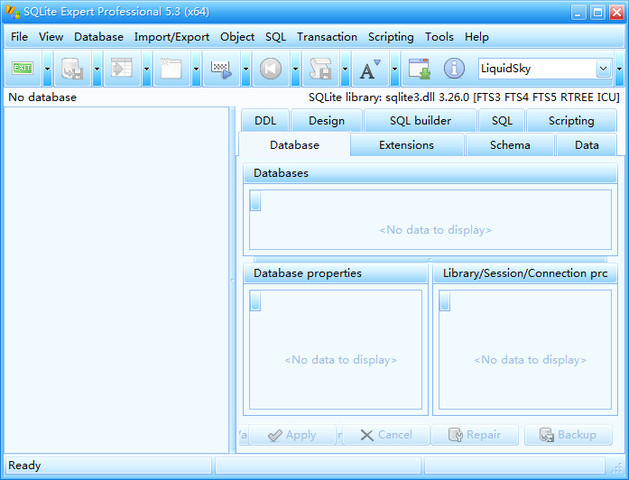Switch to the Design tab
This screenshot has height=480, width=629.
pos(327,121)
